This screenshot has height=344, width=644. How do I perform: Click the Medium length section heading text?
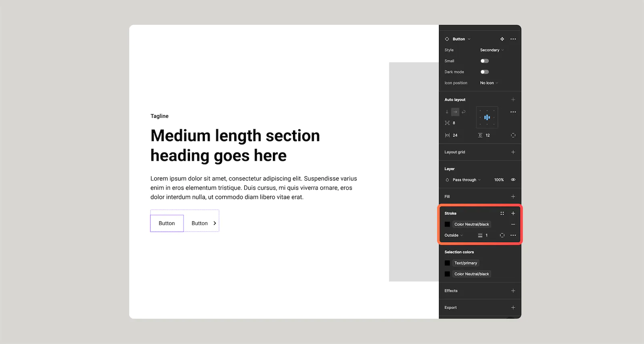(235, 146)
